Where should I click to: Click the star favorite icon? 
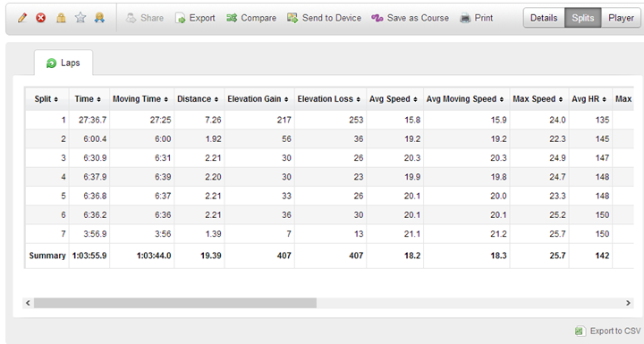[80, 18]
